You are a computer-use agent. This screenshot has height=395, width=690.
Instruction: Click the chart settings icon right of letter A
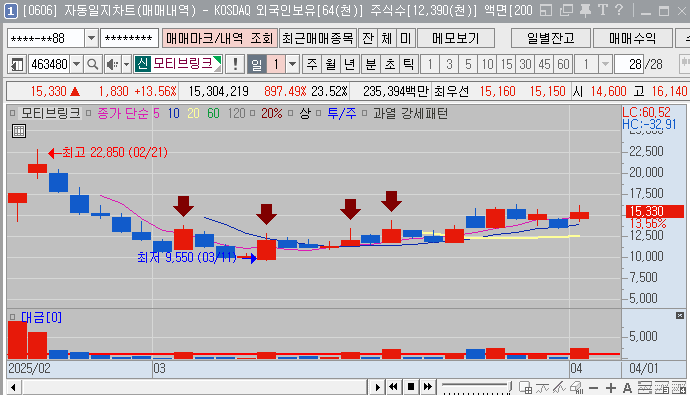[645, 388]
